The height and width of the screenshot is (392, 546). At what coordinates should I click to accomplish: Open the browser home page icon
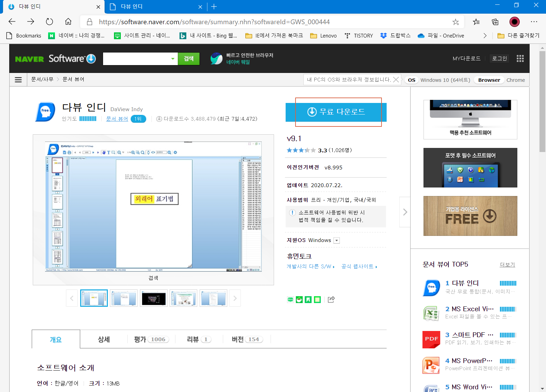point(68,22)
